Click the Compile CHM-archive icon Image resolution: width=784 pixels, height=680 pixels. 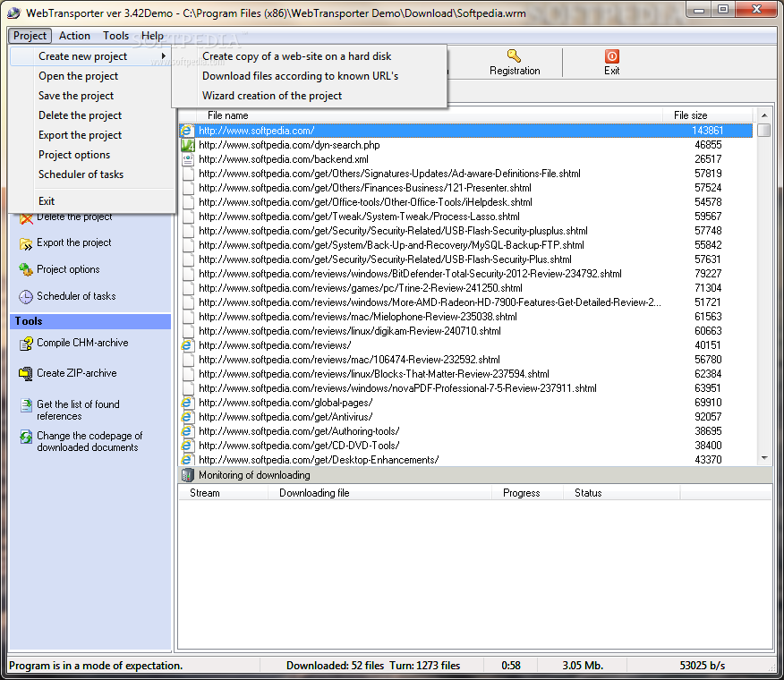pos(25,344)
